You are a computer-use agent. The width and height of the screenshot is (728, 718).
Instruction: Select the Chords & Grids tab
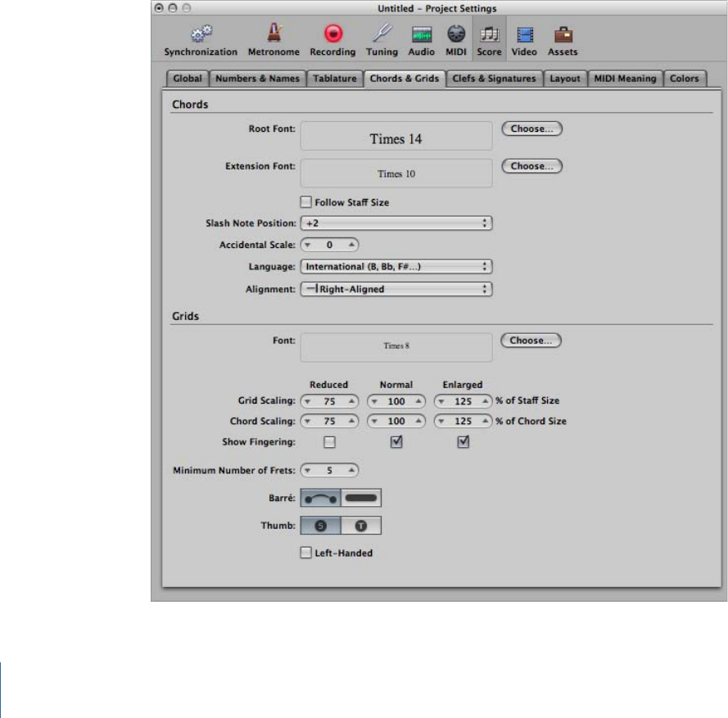405,79
